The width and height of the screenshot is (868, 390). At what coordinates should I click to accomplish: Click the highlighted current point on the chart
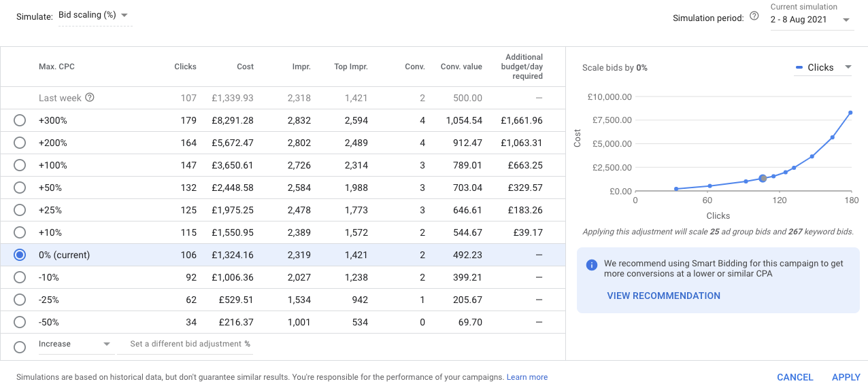(x=763, y=179)
